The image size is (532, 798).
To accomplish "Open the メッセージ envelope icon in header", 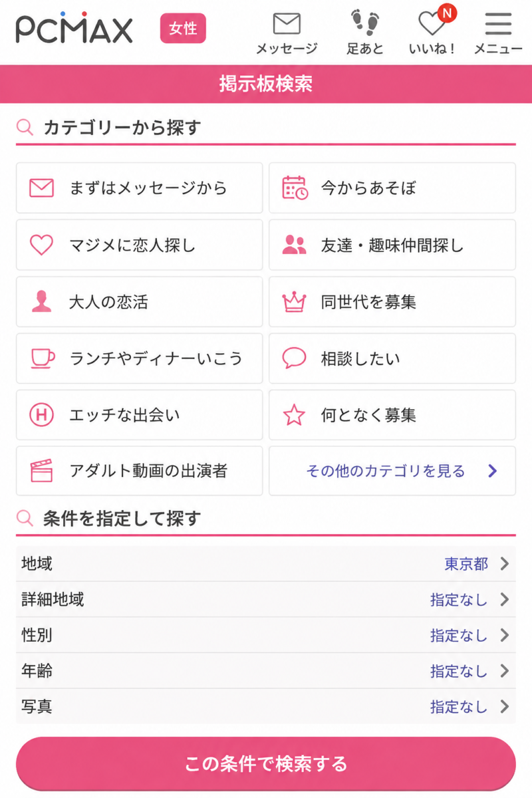I will point(287,33).
